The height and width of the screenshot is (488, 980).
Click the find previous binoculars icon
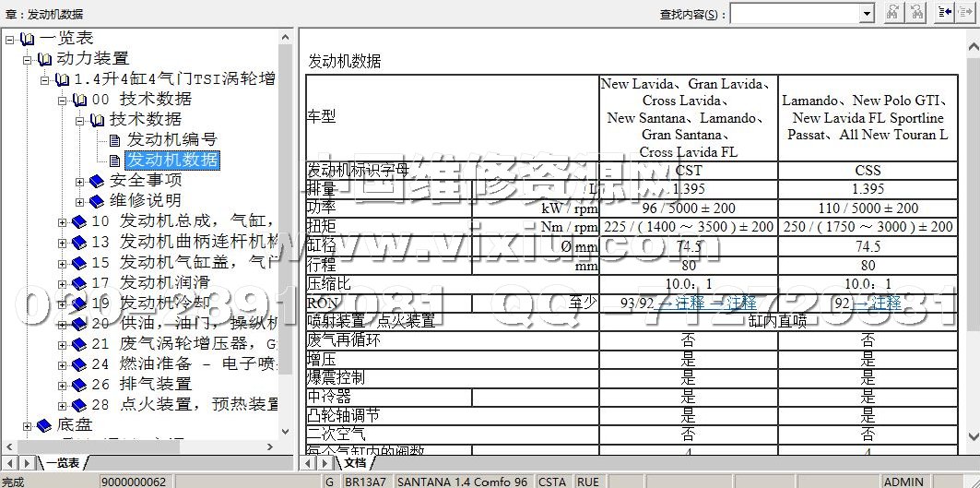pos(916,13)
